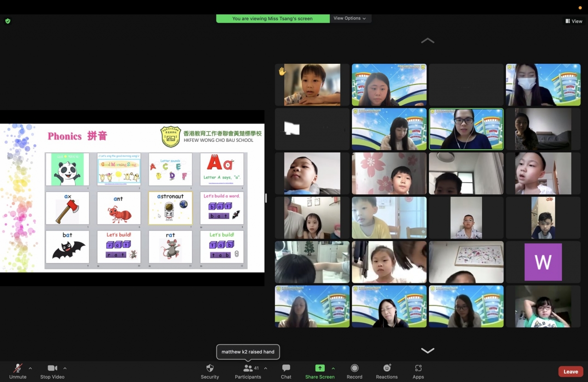Viewport: 588px width, 382px height.
Task: Start recording with the Record button
Action: click(355, 371)
